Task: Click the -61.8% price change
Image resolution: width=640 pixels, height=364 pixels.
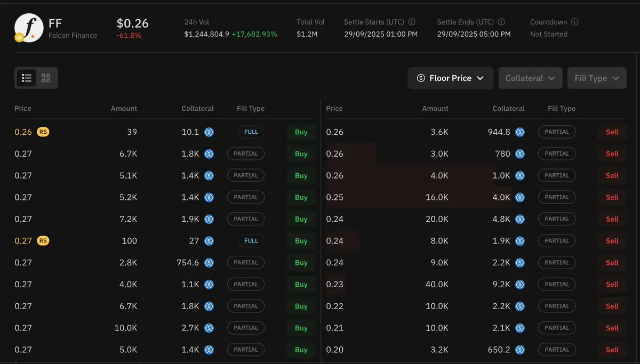Action: point(129,35)
